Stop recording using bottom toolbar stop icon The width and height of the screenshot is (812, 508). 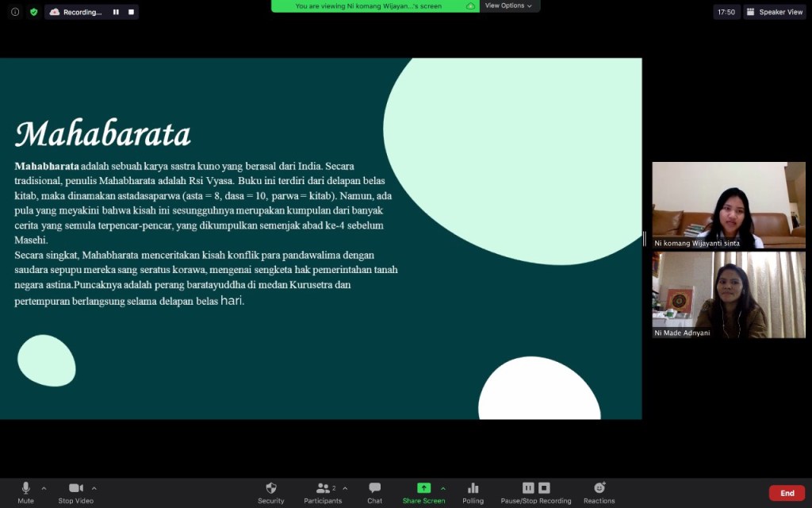[x=544, y=488]
